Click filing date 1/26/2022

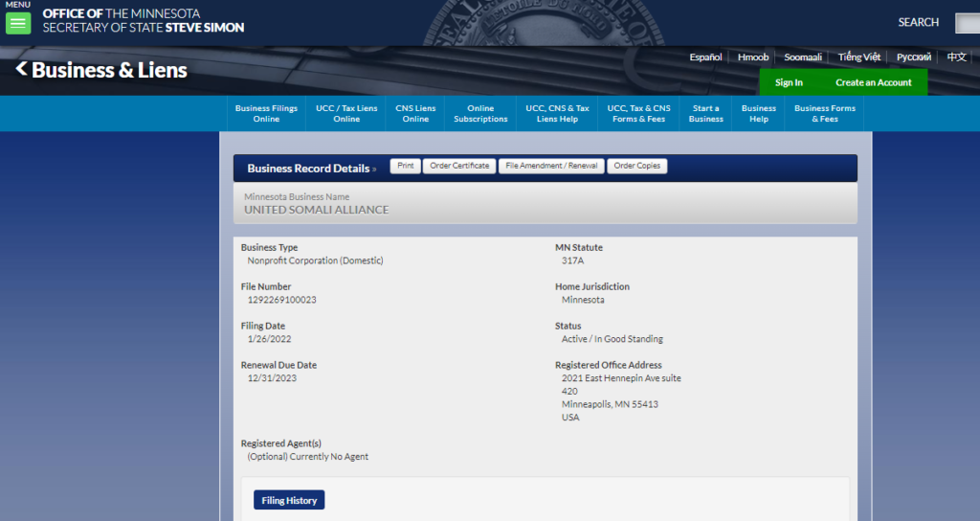coord(269,339)
